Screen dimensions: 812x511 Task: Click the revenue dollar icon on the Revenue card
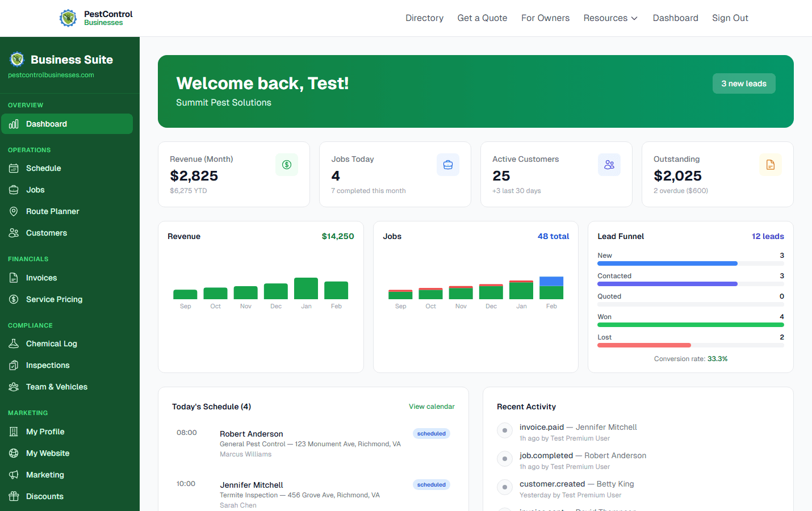[287, 164]
